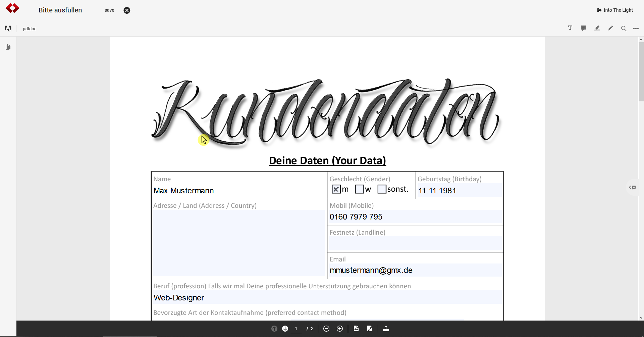Click the scrollbar down arrow
The height and width of the screenshot is (337, 644).
[641, 318]
